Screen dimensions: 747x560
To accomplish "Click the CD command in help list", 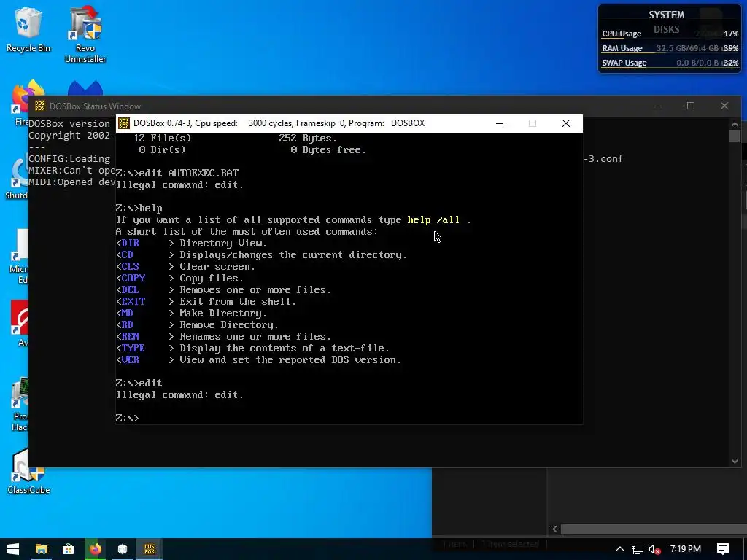I will [127, 254].
